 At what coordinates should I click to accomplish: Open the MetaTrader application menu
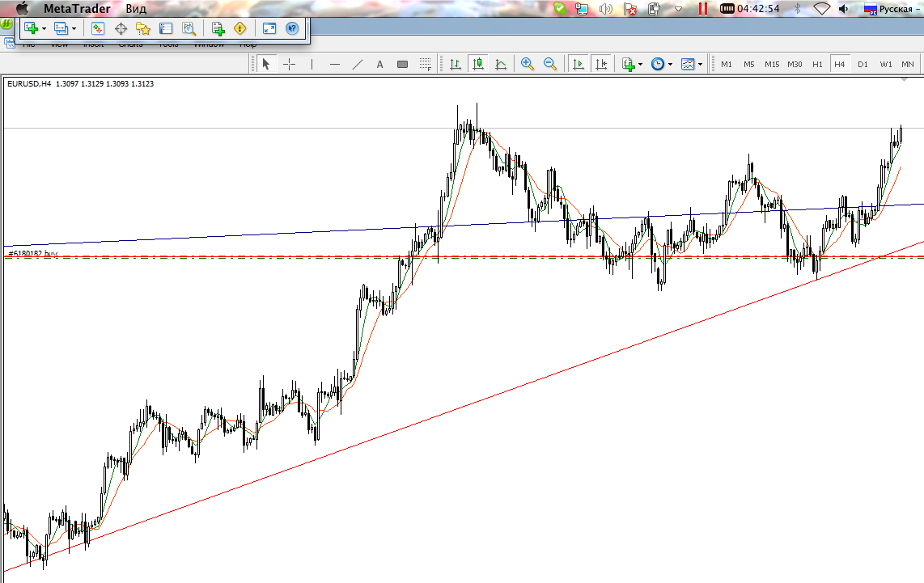[x=77, y=8]
